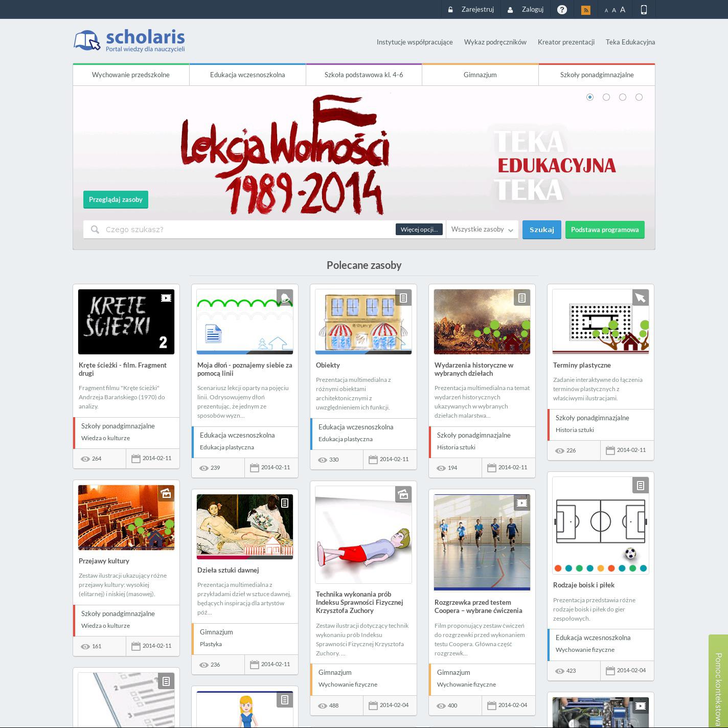Open the Gimnazjum category tab
The image size is (728, 728).
(480, 75)
